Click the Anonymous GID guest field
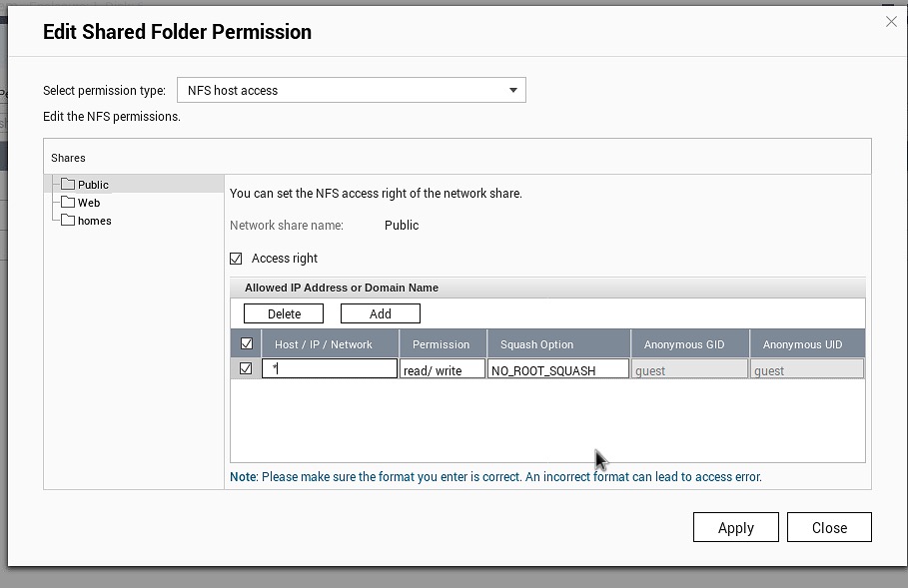The height and width of the screenshot is (588, 908). 689,370
